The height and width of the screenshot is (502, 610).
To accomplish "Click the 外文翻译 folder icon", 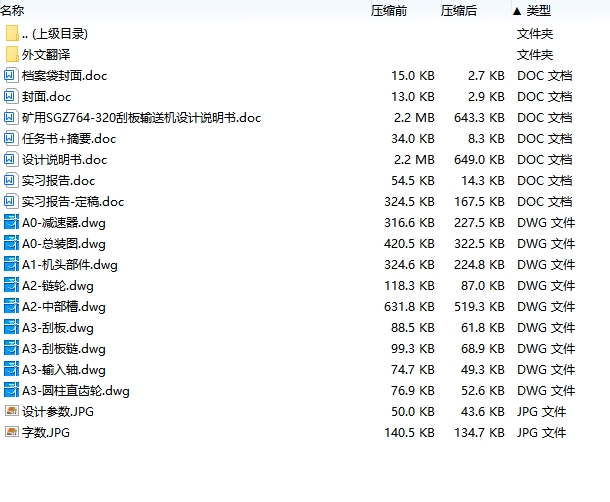I will tap(12, 54).
